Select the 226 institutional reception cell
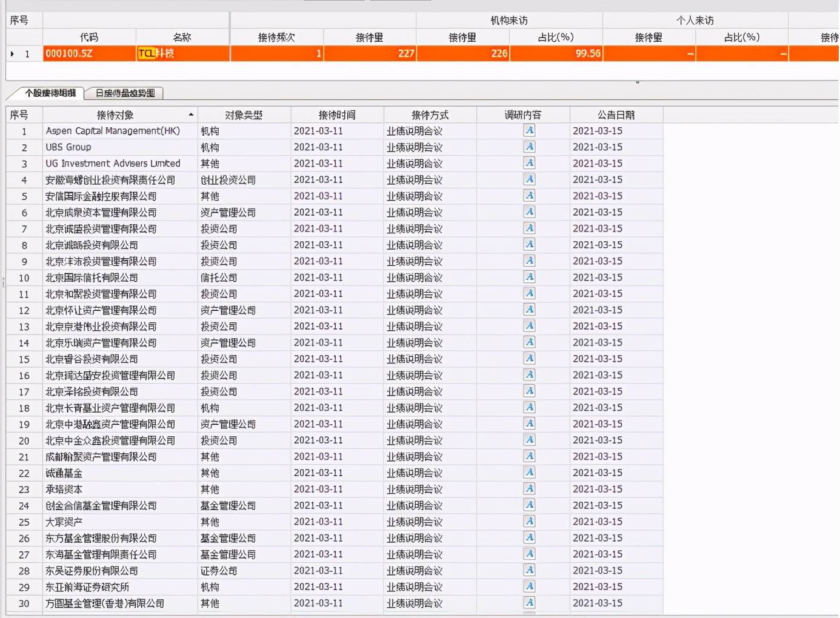Screen dimensions: 840x618 point(463,53)
